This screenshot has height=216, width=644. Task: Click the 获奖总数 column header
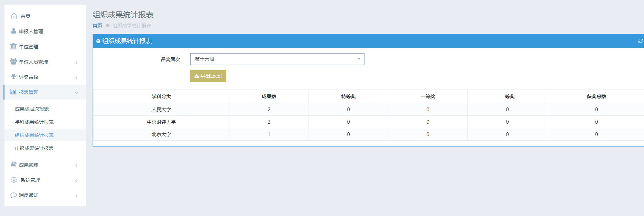pyautogui.click(x=596, y=96)
